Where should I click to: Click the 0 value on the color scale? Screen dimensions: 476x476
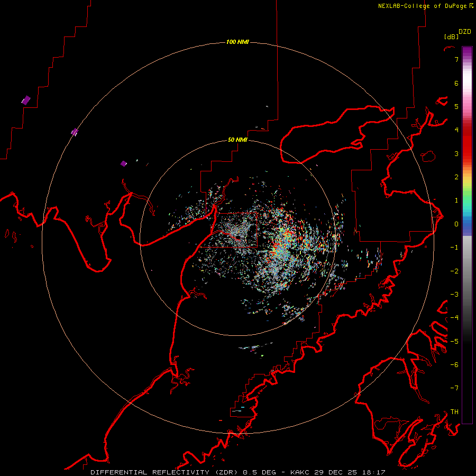click(456, 224)
